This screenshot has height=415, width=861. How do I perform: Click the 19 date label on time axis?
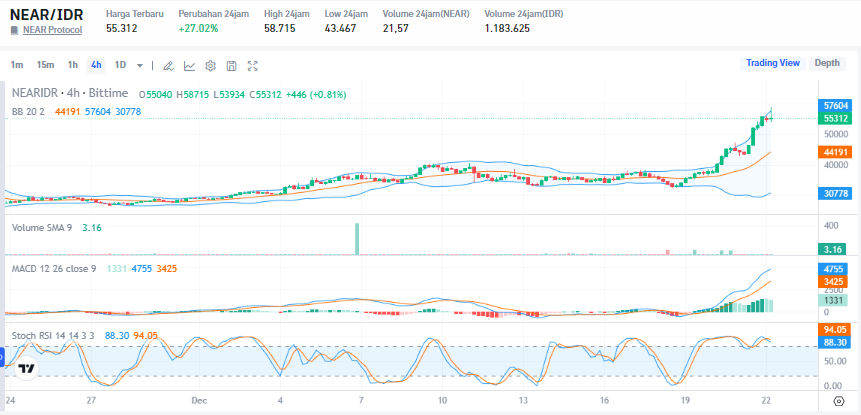[685, 400]
